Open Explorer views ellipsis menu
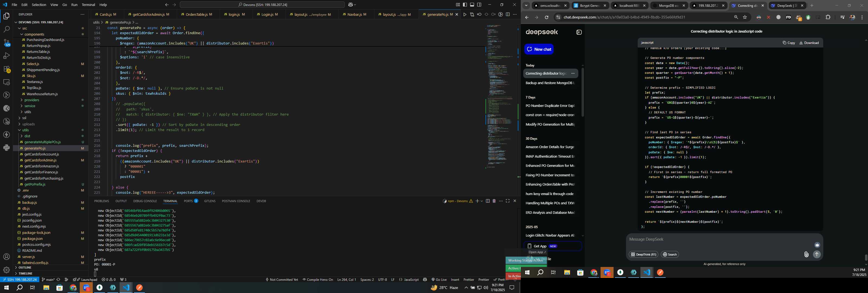The image size is (868, 293). (82, 14)
